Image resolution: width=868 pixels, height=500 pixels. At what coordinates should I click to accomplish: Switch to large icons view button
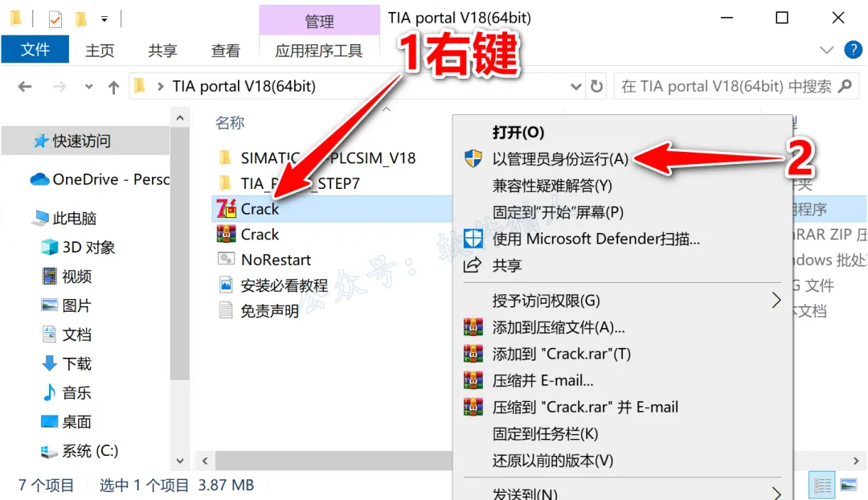pyautogui.click(x=849, y=486)
